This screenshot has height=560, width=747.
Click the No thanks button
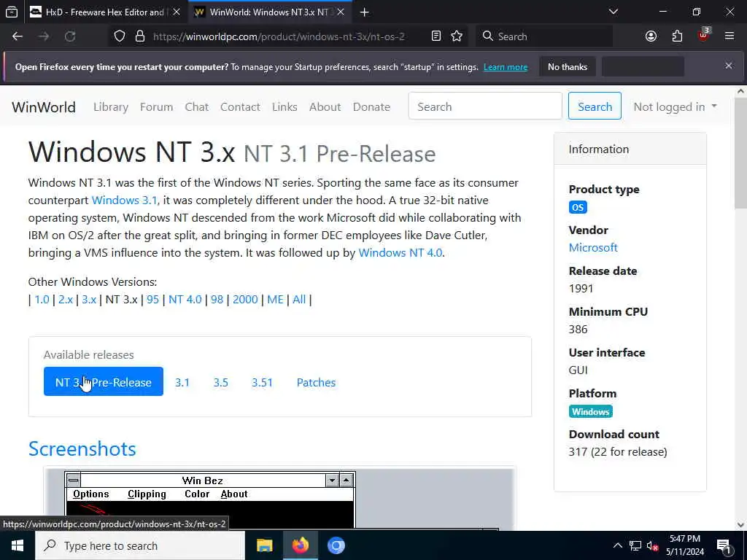(x=568, y=66)
